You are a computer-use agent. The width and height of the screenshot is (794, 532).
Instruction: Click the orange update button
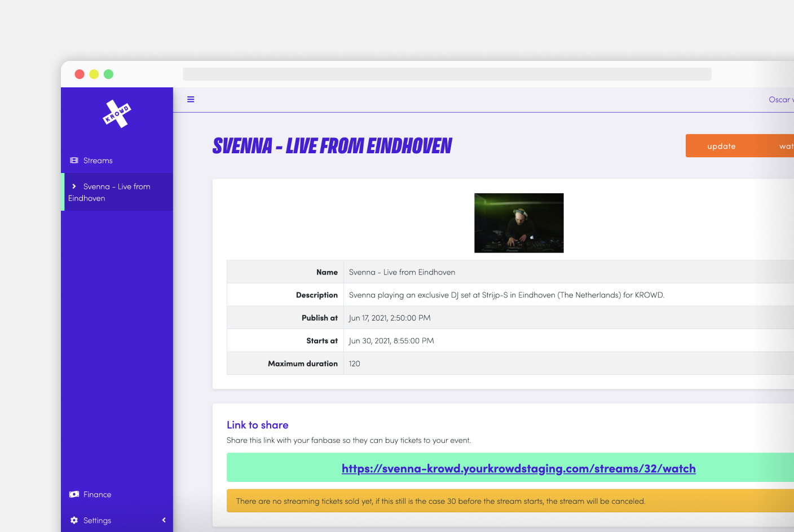pos(721,146)
